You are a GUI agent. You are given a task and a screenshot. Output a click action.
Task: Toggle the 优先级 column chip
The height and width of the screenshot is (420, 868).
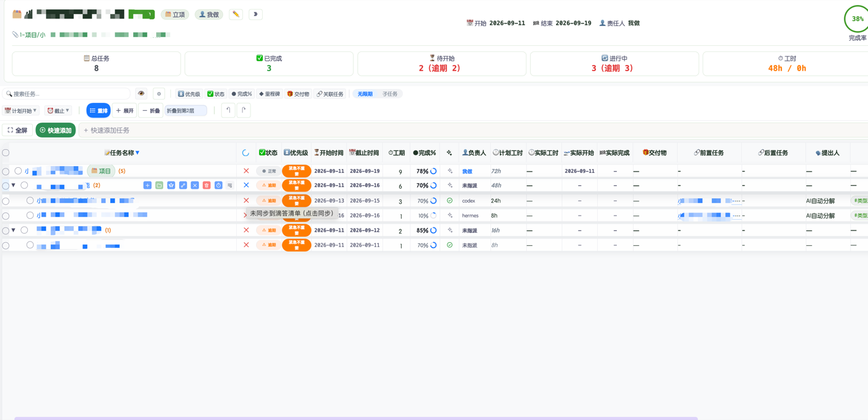pos(188,94)
